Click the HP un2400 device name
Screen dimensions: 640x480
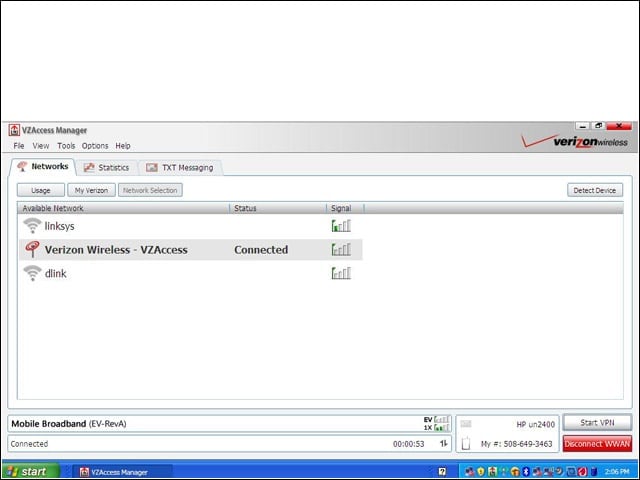535,424
